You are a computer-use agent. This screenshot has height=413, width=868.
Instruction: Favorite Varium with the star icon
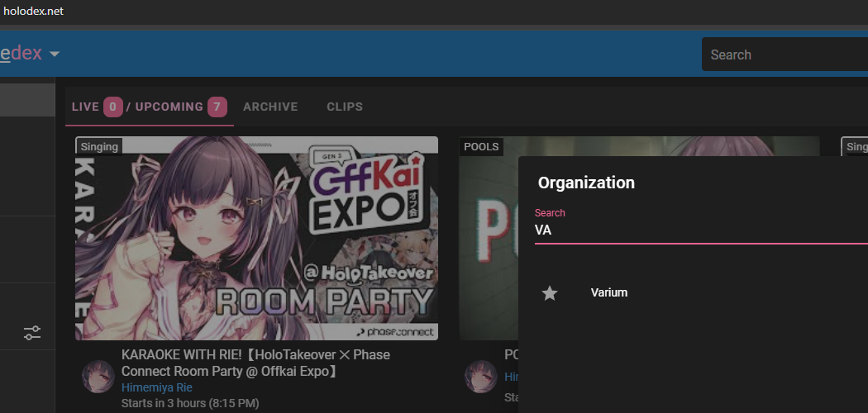pos(549,293)
